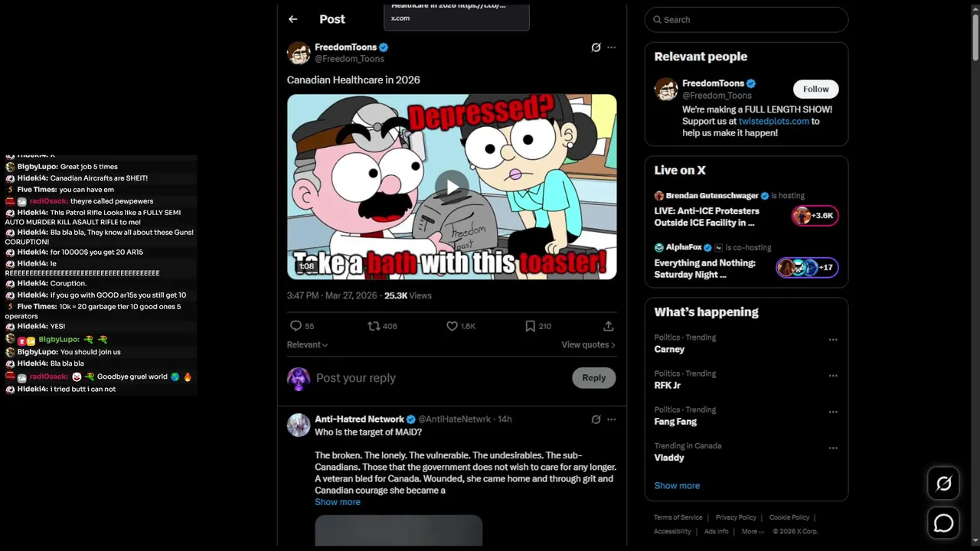The width and height of the screenshot is (980, 551).
Task: Open the share icon under the post
Action: tap(608, 326)
